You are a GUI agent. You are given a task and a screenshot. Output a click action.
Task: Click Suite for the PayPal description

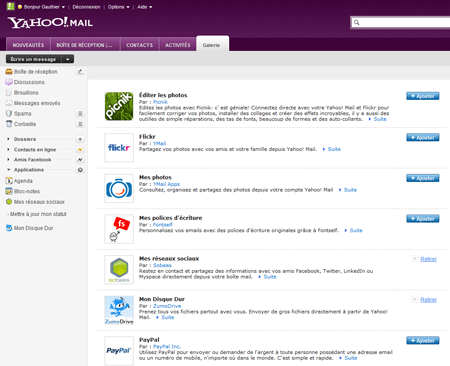pos(351,358)
